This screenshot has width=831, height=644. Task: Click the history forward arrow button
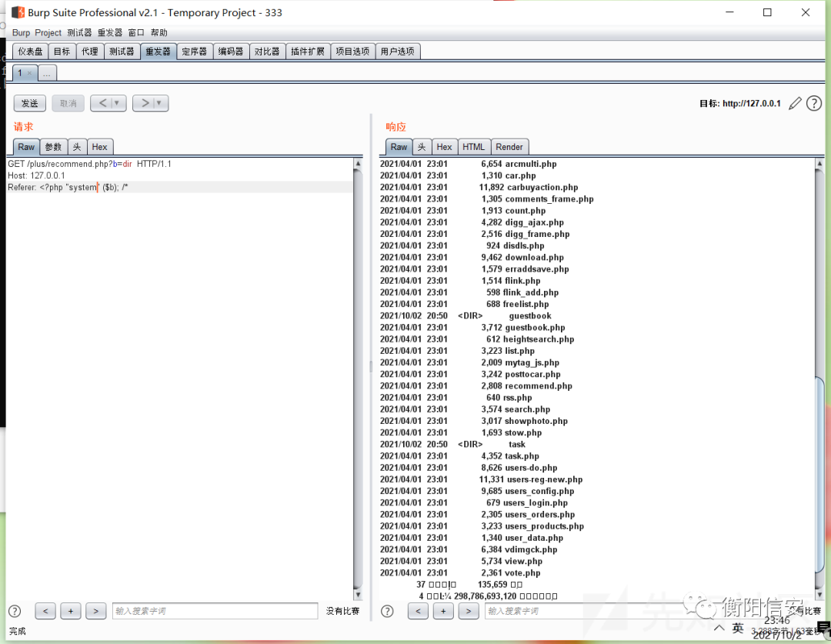click(145, 103)
